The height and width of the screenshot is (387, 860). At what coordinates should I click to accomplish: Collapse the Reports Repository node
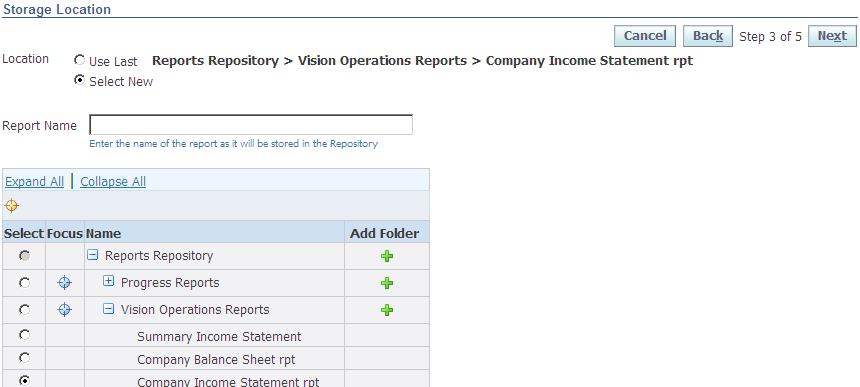pos(93,255)
